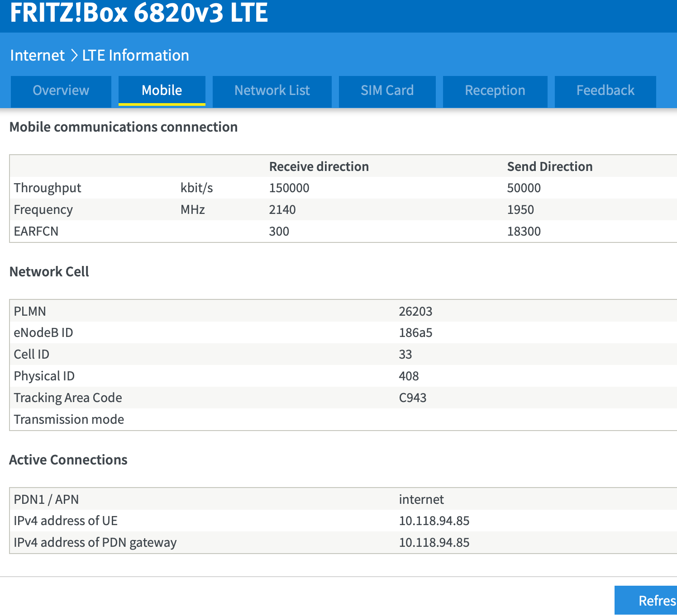Go to the SIM Card tab
Screen dimensions: 677x616
(x=387, y=91)
